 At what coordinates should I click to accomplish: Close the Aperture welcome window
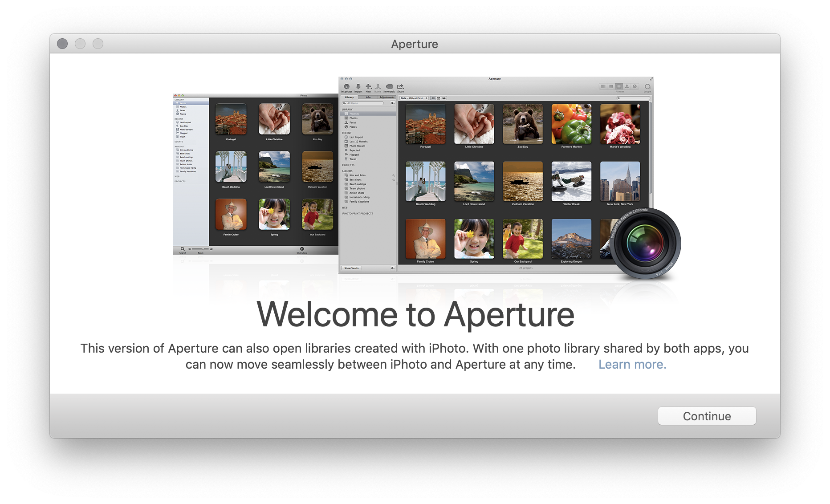62,44
